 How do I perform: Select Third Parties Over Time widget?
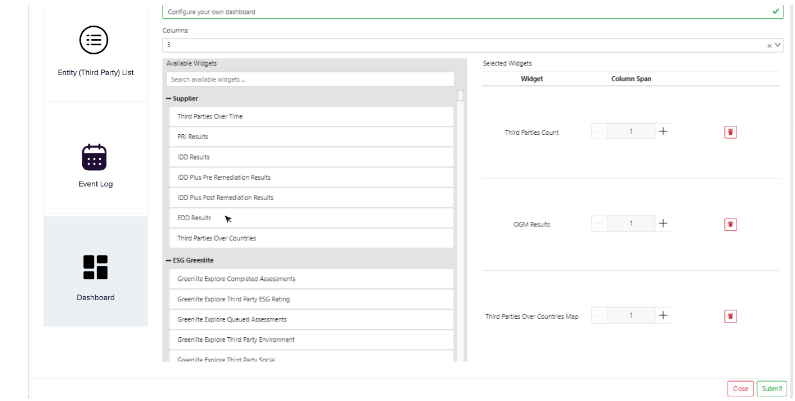(210, 117)
